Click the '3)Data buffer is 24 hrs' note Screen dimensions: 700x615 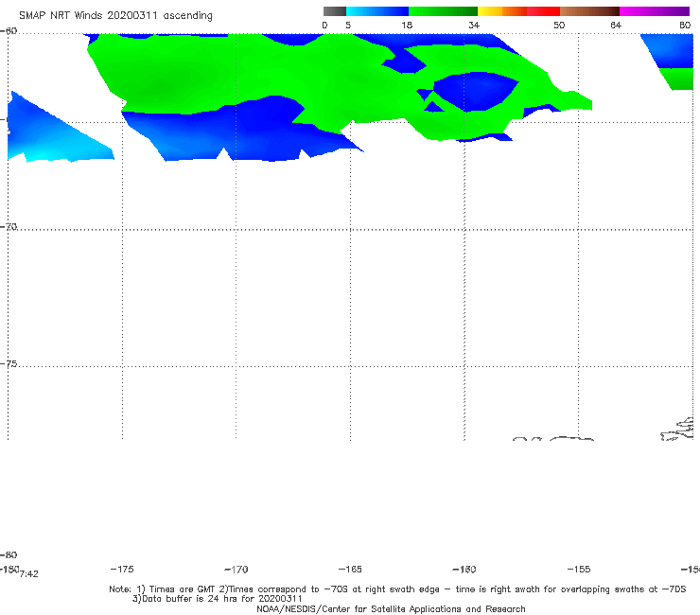218,599
